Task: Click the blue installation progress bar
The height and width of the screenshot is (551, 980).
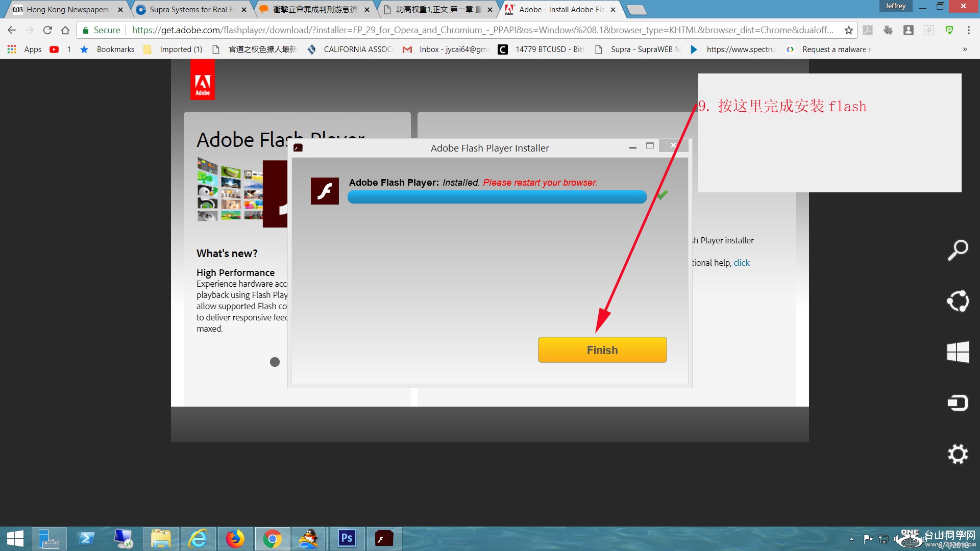Action: pyautogui.click(x=497, y=197)
